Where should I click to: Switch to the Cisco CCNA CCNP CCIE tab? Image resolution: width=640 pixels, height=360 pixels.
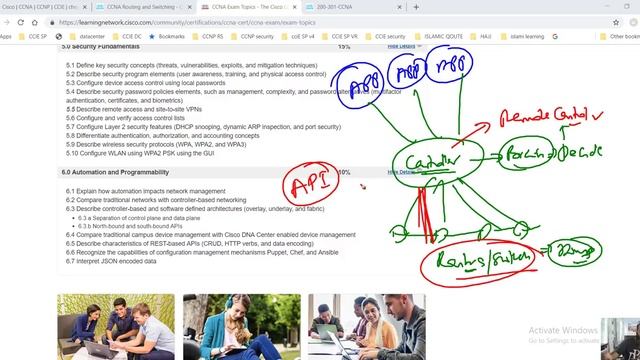point(44,7)
